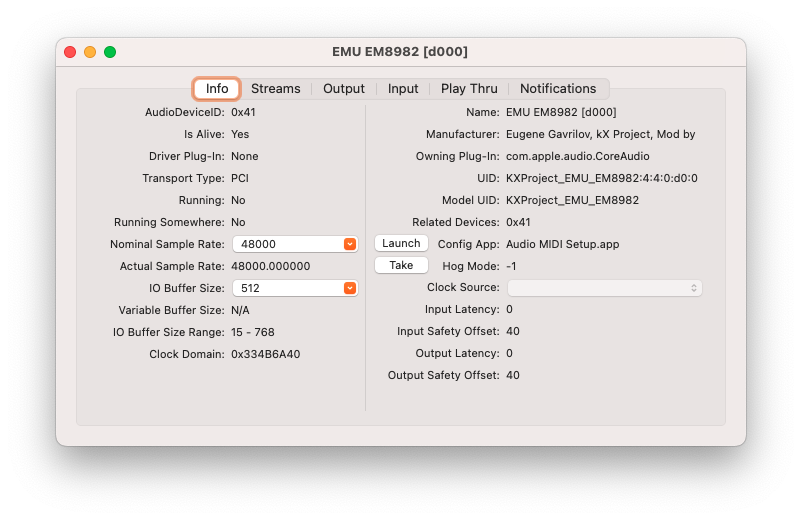The height and width of the screenshot is (520, 802).
Task: Click the Nominal Sample Rate label
Action: click(x=167, y=244)
